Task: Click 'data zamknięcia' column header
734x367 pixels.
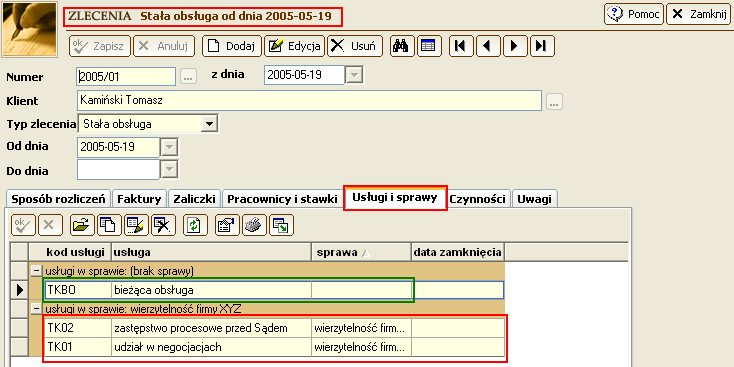Action: pyautogui.click(x=458, y=252)
